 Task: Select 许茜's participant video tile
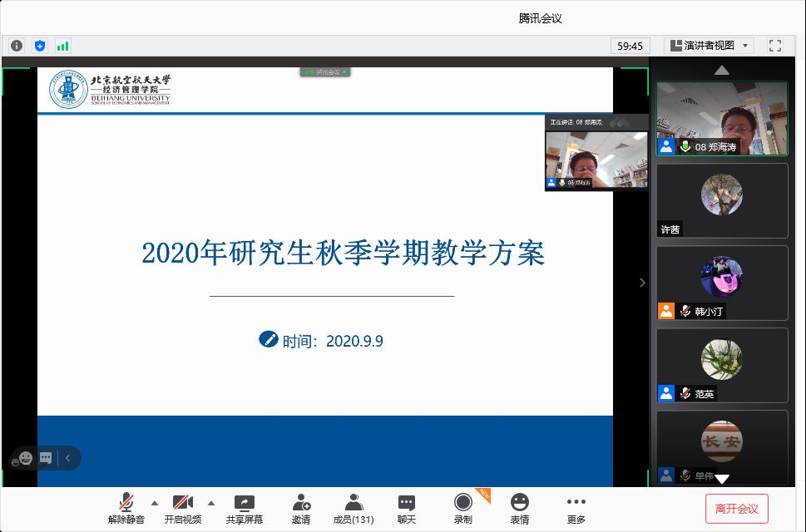tap(721, 200)
